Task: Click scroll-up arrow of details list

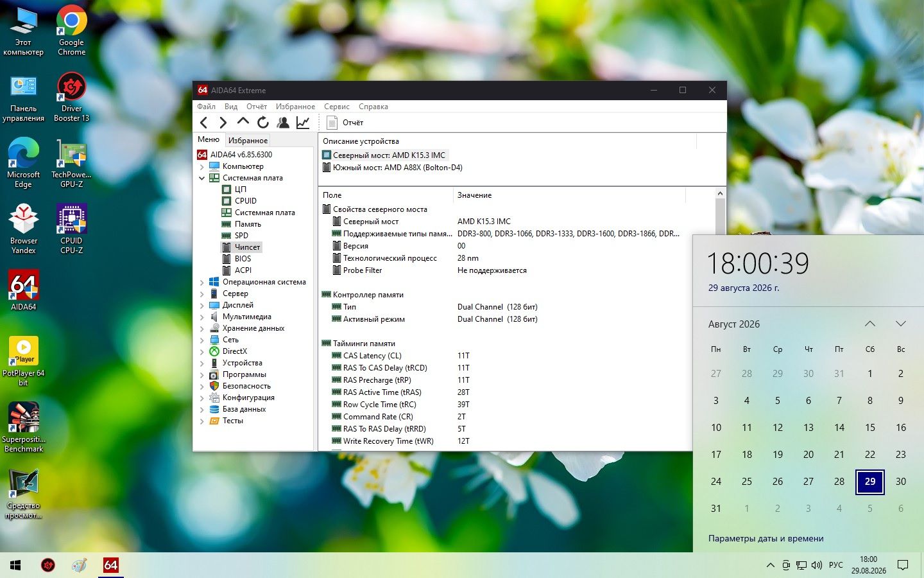Action: pyautogui.click(x=720, y=193)
